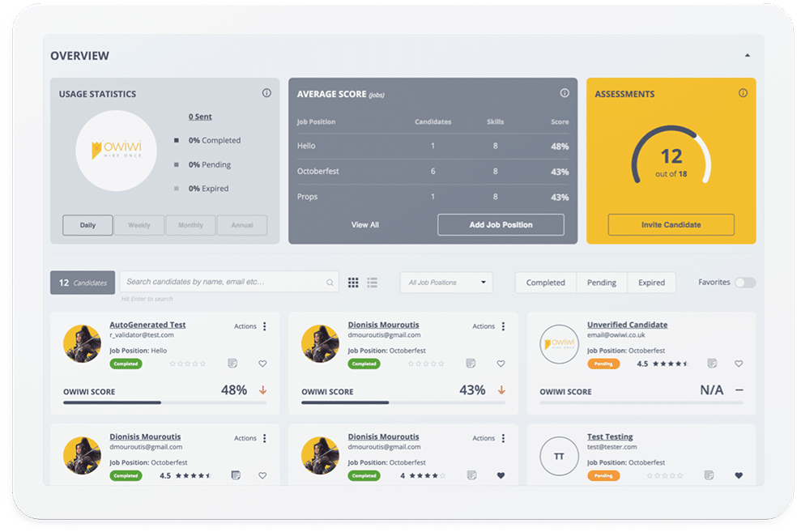Open All Job Positions dropdown
This screenshot has height=532, width=801.
click(x=446, y=283)
